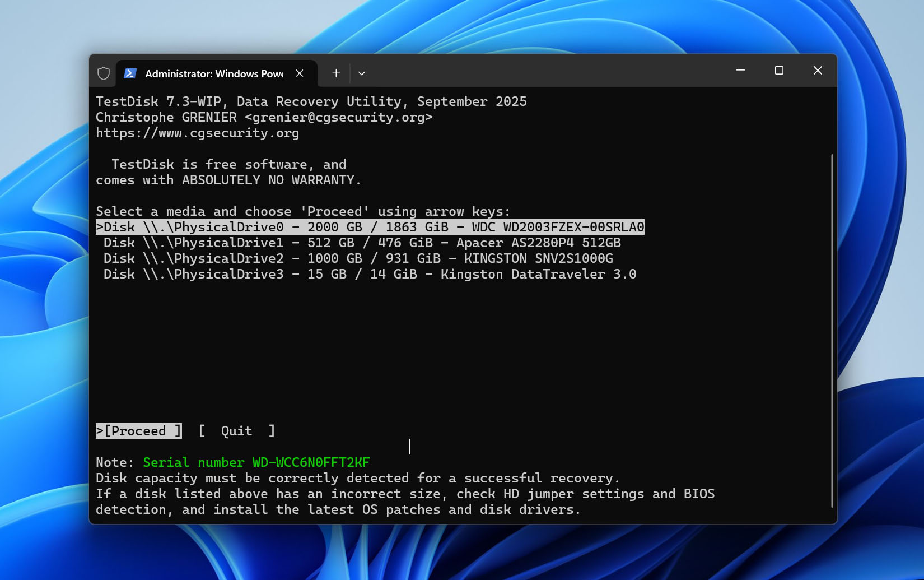
Task: Click the 'ABSOLUTELY NO WARRANTY' text line
Action: tap(228, 180)
